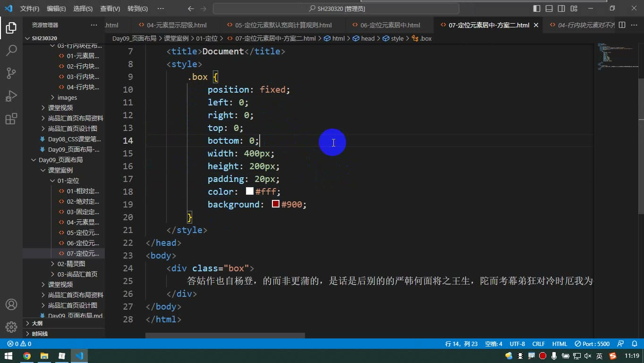Screen dimensions: 644x363
Task: Click cursor position 行 14, 列 23
Action: (x=461, y=344)
